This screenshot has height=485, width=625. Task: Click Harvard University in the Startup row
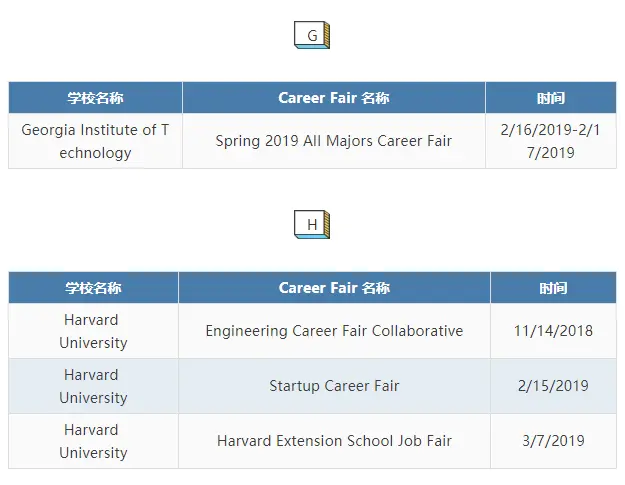tap(93, 386)
